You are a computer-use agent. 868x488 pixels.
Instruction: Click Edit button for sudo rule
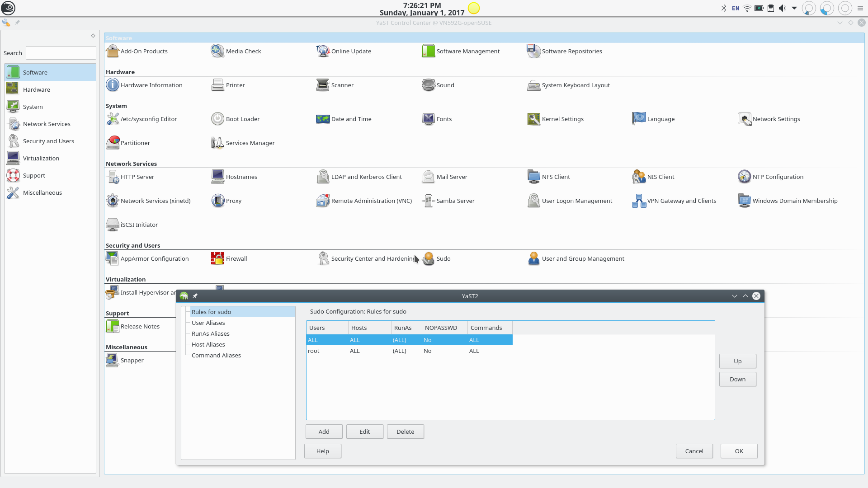tap(364, 432)
